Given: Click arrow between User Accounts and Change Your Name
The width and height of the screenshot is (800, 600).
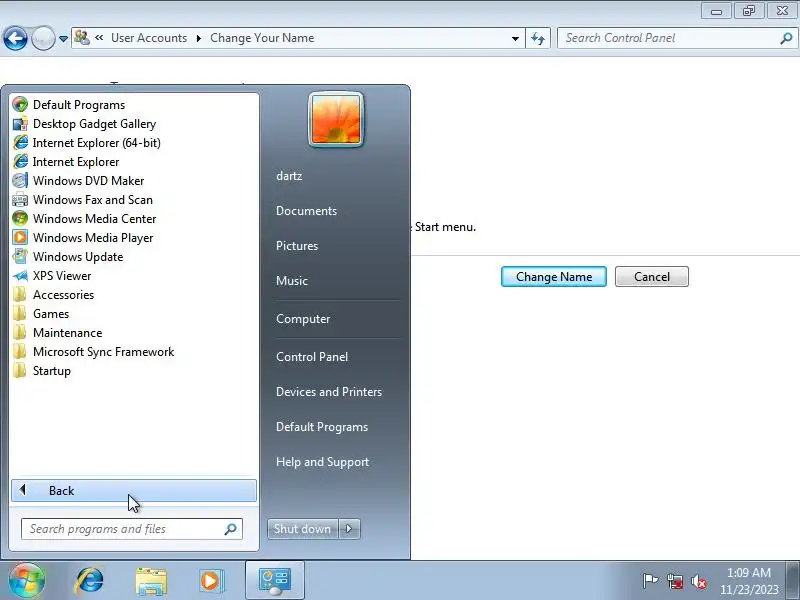Looking at the screenshot, I should (x=198, y=38).
